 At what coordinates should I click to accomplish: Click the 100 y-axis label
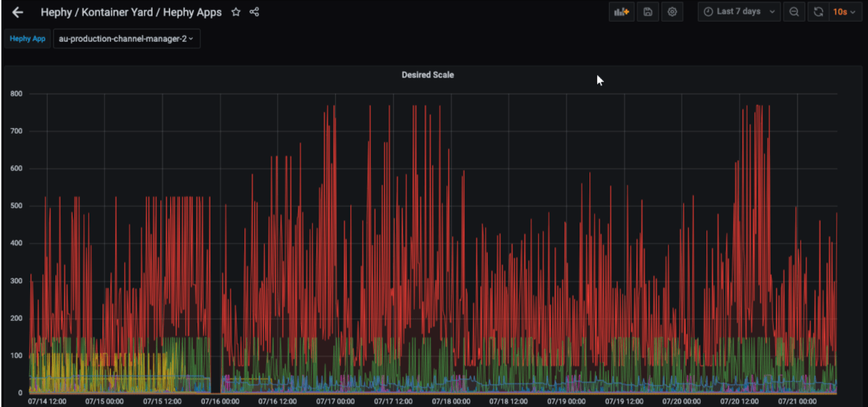point(16,356)
